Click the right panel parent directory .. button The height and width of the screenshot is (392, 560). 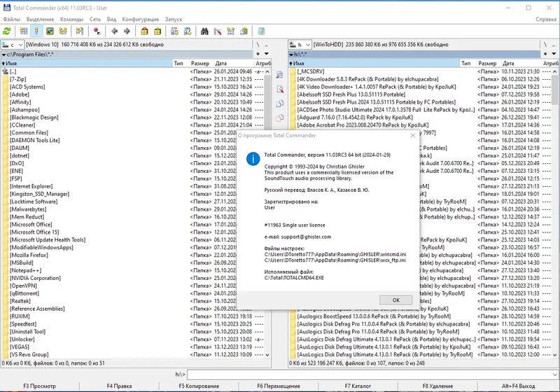point(554,45)
